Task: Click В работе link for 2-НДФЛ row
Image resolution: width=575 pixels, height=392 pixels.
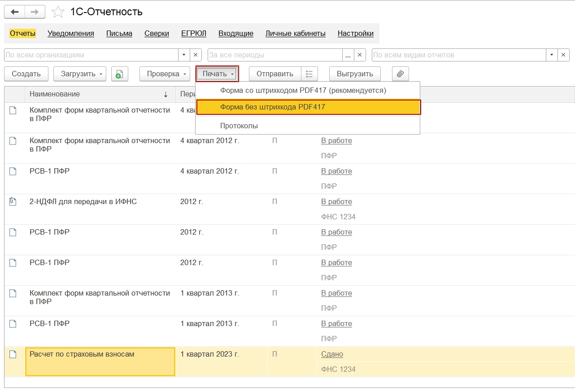Action: coord(336,202)
